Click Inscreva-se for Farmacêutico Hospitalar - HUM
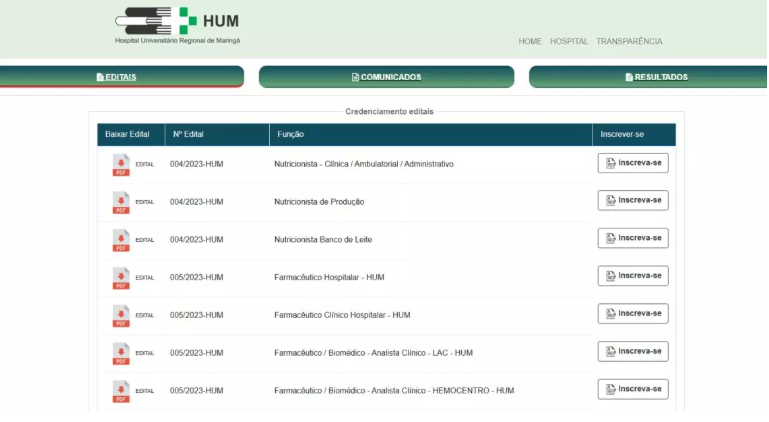This screenshot has width=769, height=422. click(633, 276)
